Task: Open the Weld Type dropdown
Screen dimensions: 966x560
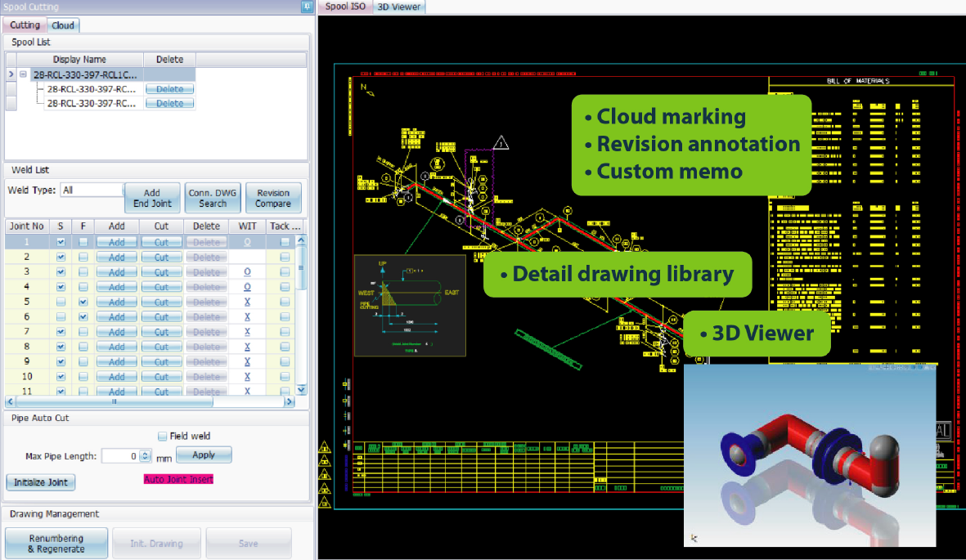Action: (x=92, y=190)
